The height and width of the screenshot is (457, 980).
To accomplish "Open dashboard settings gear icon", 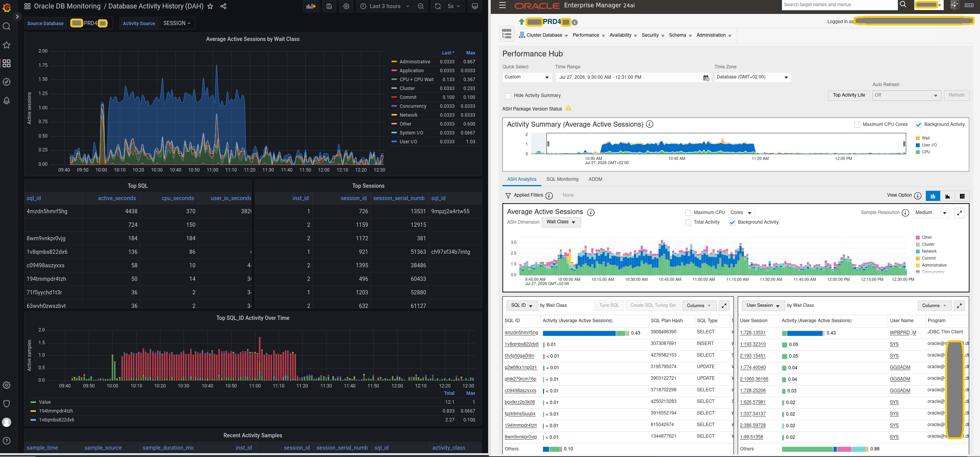I will pyautogui.click(x=346, y=6).
